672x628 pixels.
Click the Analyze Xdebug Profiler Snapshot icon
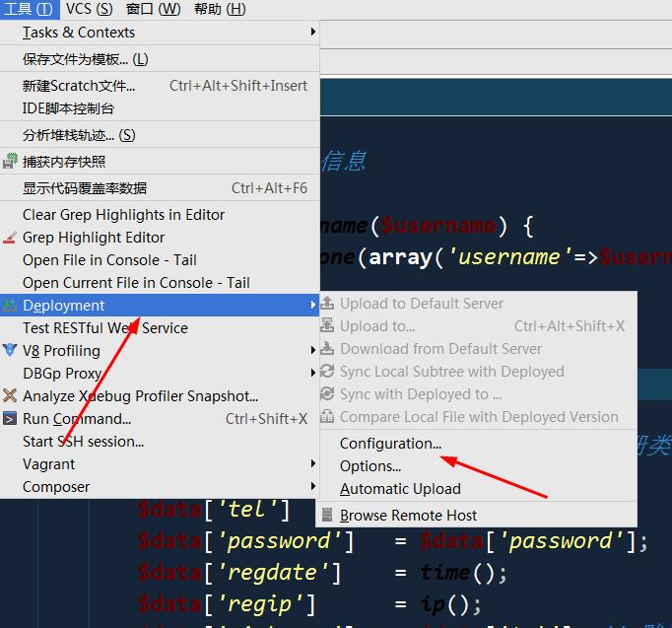10,395
